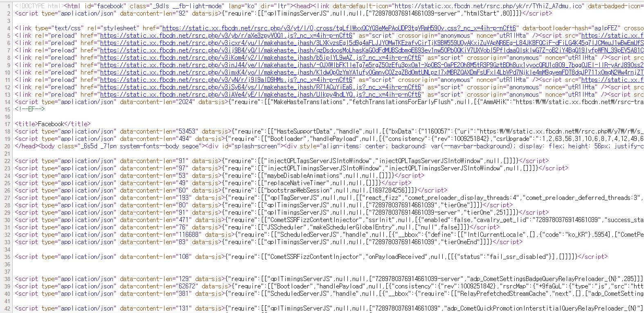Select the data-content-len="91" tierOne,251 script line
This screenshot has width=644, height=313.
(x=282, y=212)
